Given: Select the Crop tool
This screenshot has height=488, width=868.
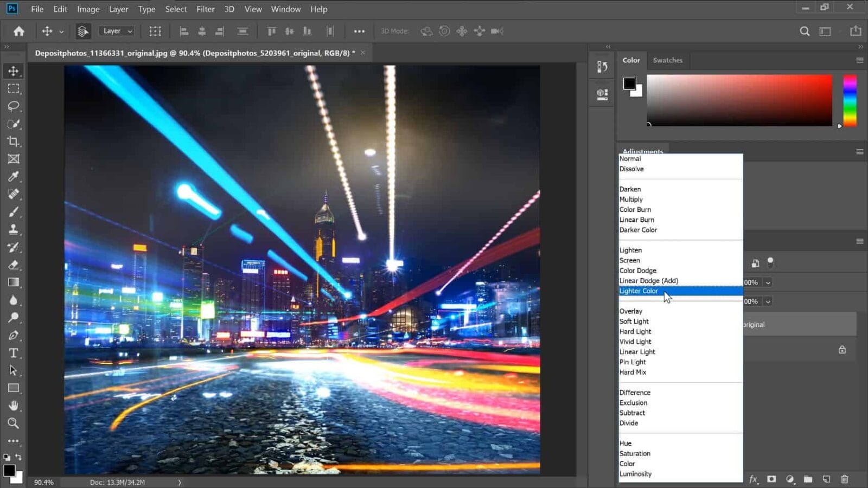Looking at the screenshot, I should coord(14,142).
